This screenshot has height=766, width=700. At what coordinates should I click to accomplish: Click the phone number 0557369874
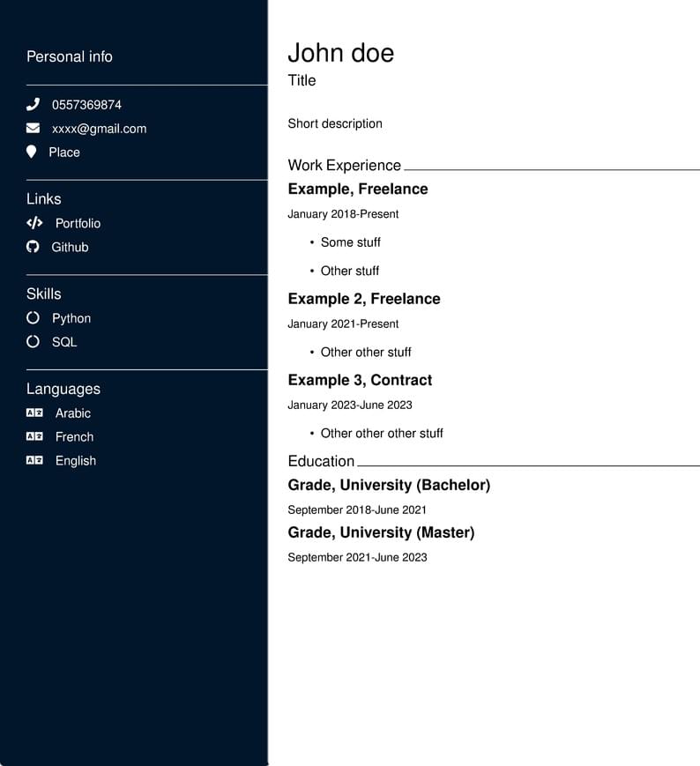[86, 105]
